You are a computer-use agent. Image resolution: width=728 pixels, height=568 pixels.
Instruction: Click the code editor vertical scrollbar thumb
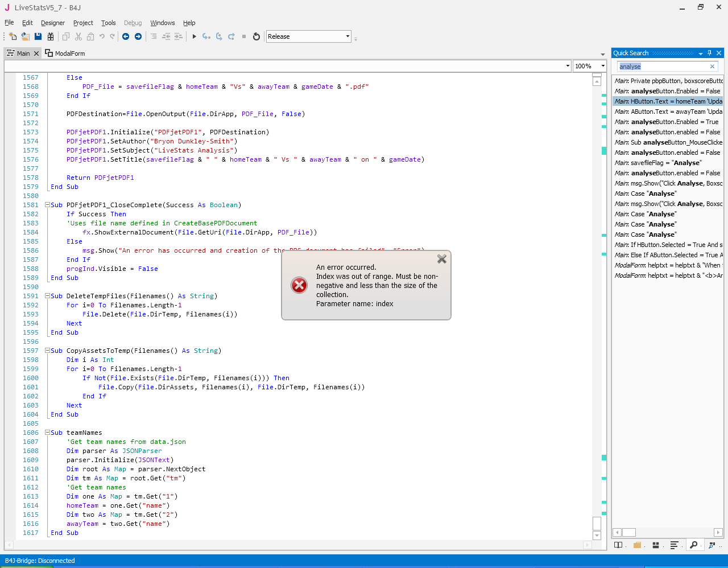click(597, 523)
